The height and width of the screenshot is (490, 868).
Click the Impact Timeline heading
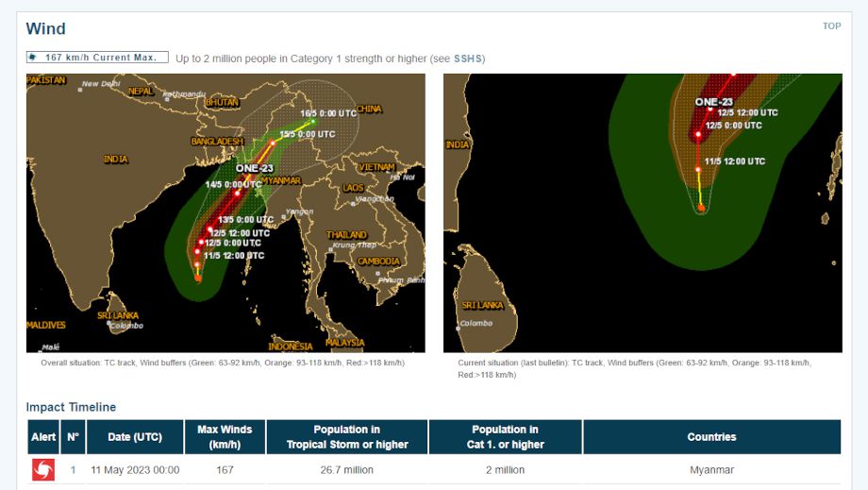pyautogui.click(x=71, y=407)
